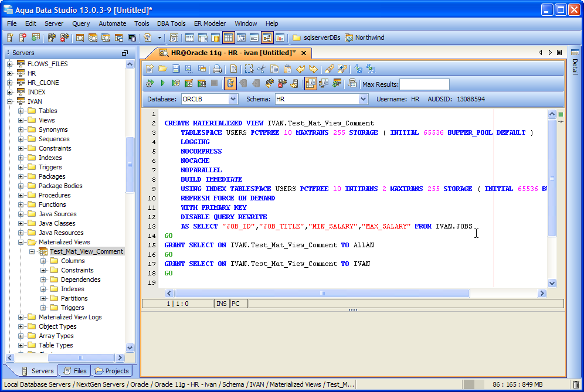Select Test_Mat_View_Comment in the tree
This screenshot has width=584, height=392.
coord(86,251)
